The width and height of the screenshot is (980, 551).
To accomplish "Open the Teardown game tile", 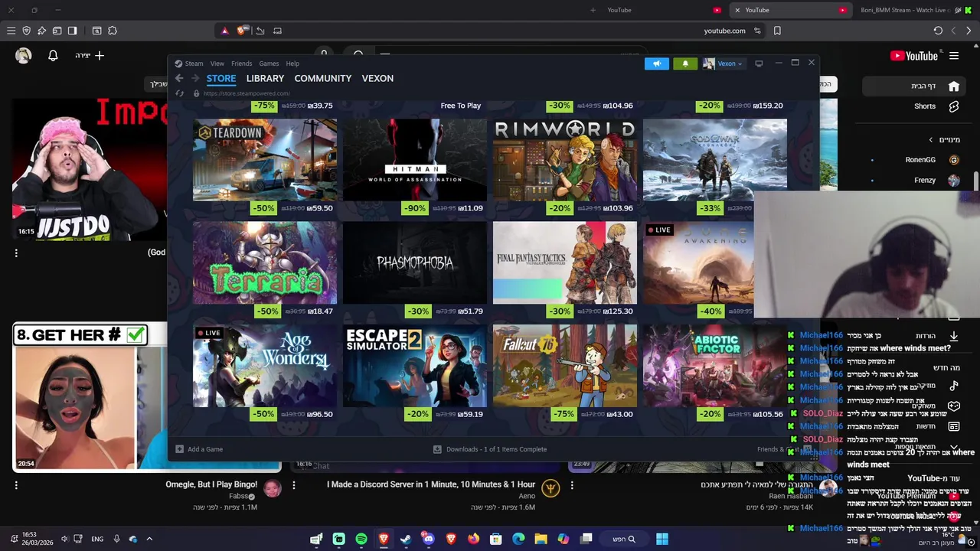I will [265, 160].
